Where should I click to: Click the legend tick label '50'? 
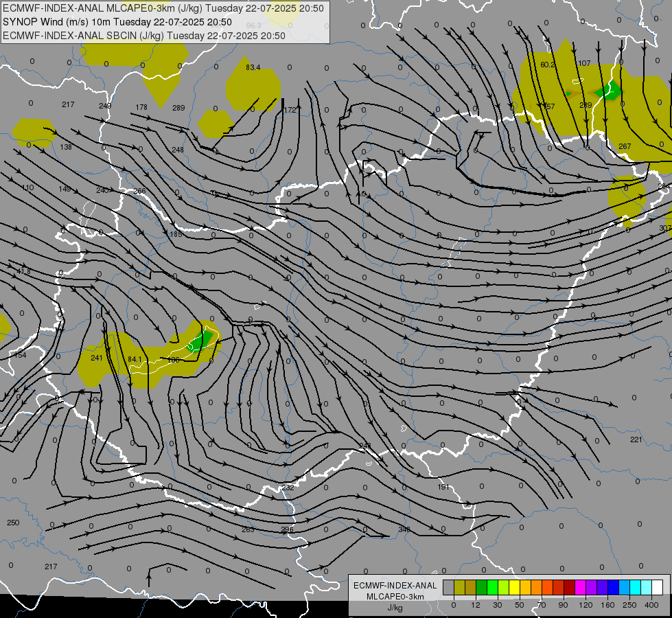(x=520, y=605)
